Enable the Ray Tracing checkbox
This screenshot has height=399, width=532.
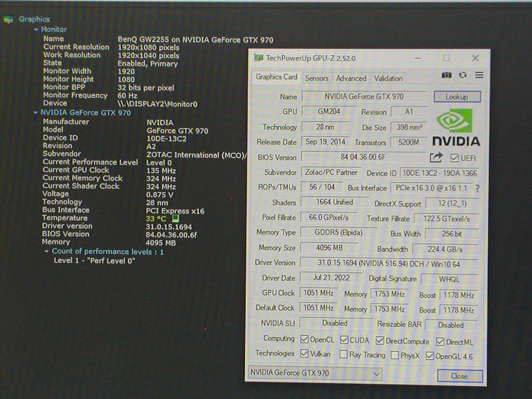[343, 355]
